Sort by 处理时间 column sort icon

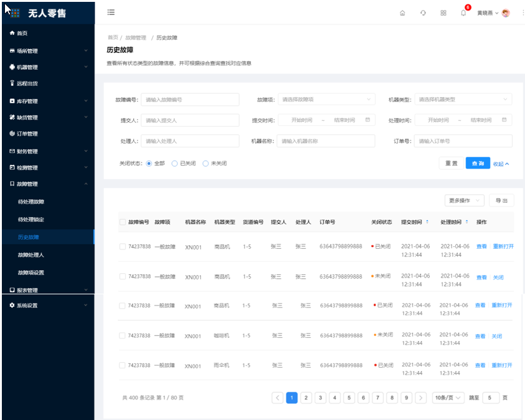(467, 222)
